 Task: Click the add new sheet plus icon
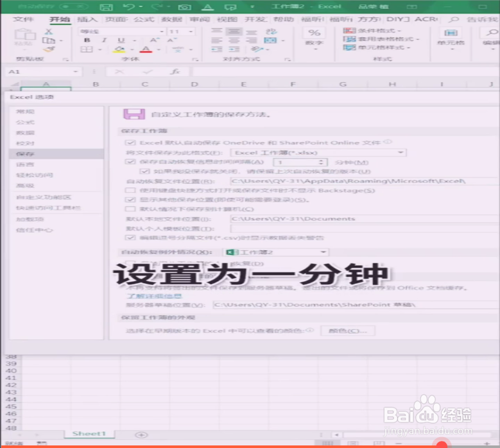tap(141, 435)
